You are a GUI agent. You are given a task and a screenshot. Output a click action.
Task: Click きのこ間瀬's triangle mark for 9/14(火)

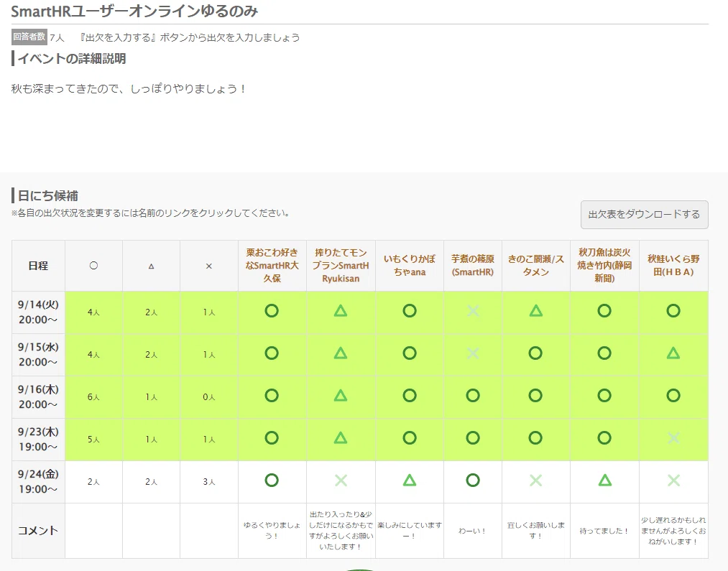click(x=536, y=311)
